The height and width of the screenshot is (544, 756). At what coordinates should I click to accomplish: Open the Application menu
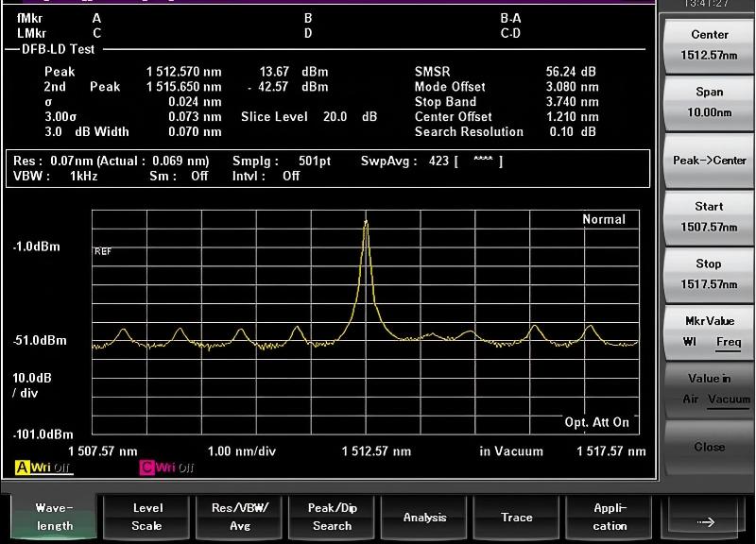tap(610, 518)
